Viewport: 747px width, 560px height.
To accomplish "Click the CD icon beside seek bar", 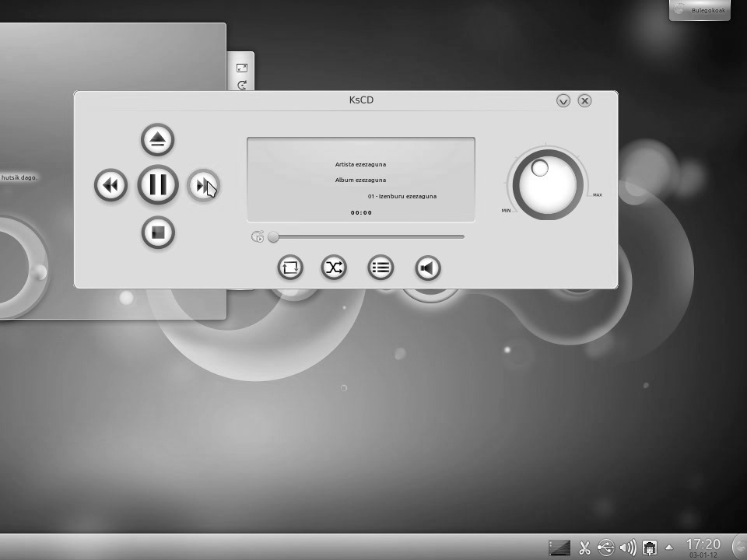I will [x=258, y=236].
